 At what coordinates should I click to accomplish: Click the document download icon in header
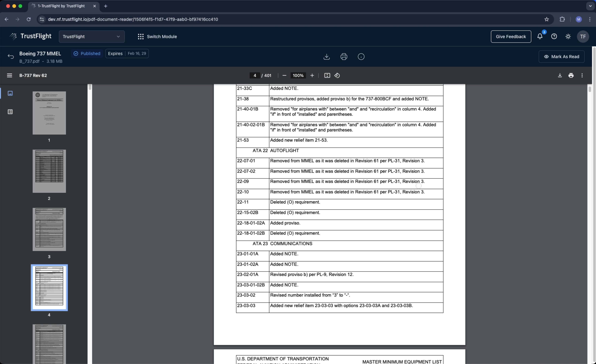(x=326, y=57)
